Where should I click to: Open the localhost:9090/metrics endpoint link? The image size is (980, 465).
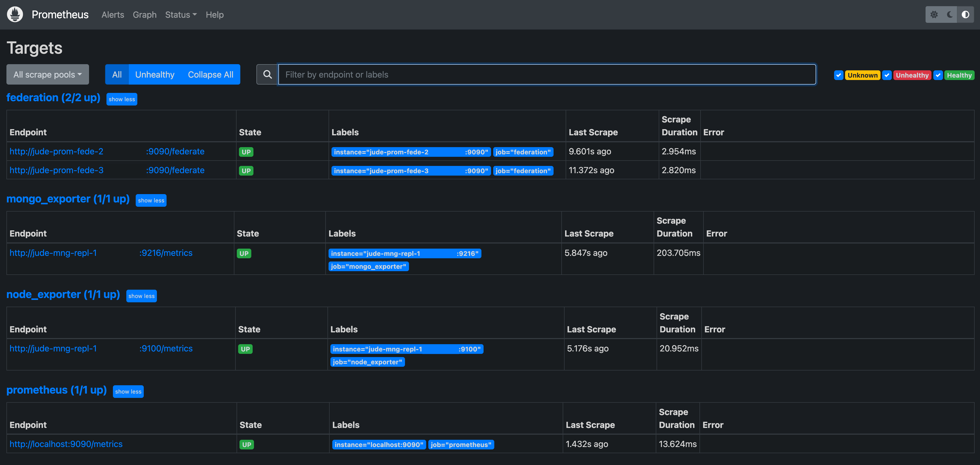tap(66, 444)
